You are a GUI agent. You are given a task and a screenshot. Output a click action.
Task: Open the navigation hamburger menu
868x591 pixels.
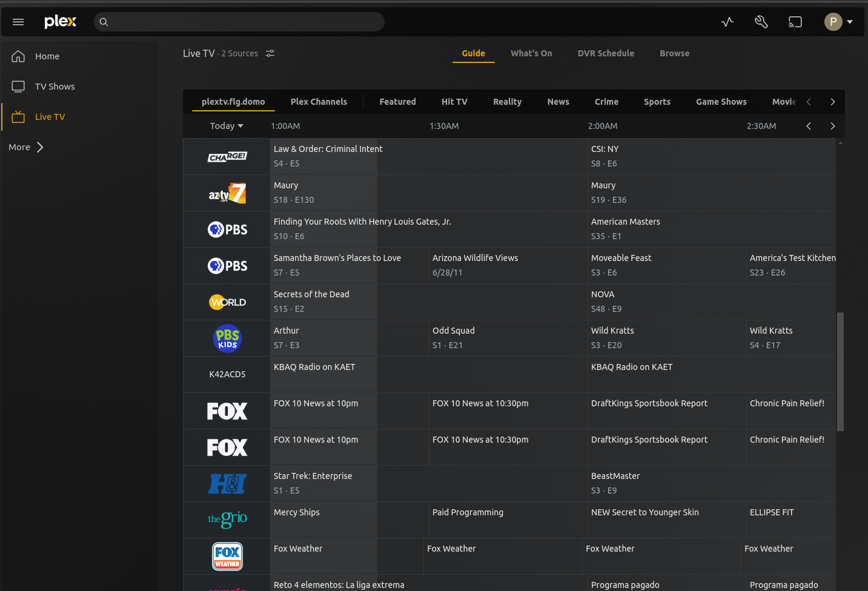click(18, 22)
